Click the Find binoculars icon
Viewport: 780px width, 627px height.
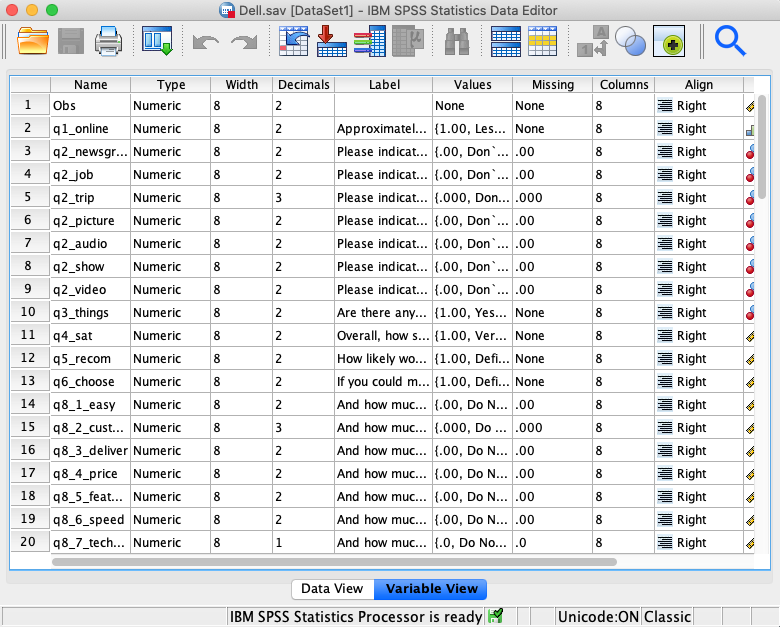tap(457, 41)
